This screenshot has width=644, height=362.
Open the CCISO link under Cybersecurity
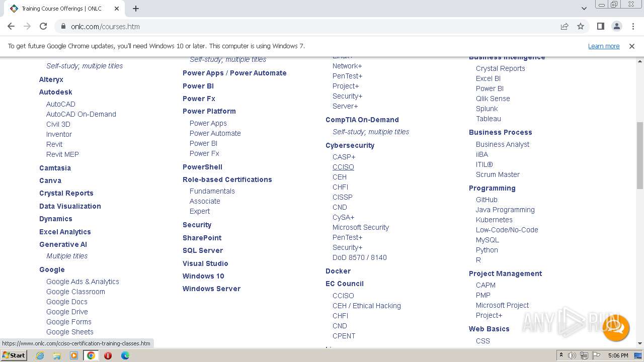343,167
